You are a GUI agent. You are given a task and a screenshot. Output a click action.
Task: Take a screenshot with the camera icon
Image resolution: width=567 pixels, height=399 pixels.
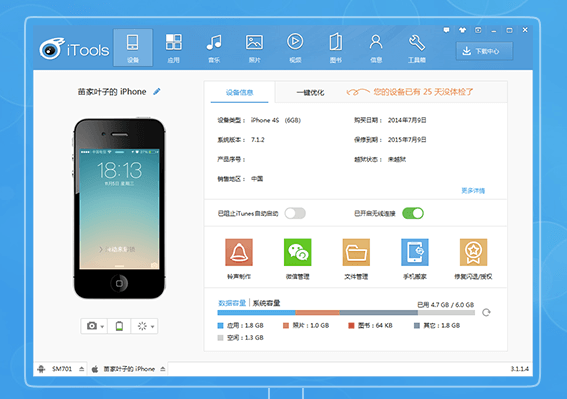tap(92, 326)
